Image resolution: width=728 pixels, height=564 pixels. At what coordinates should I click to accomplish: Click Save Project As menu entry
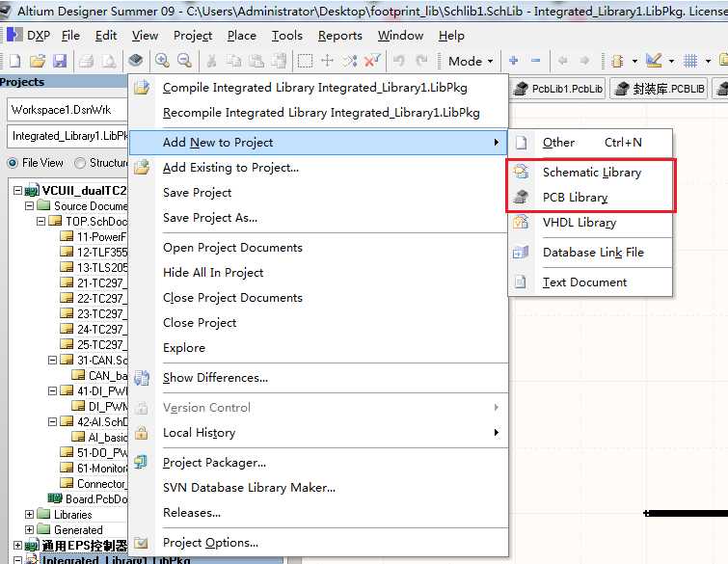point(318,218)
